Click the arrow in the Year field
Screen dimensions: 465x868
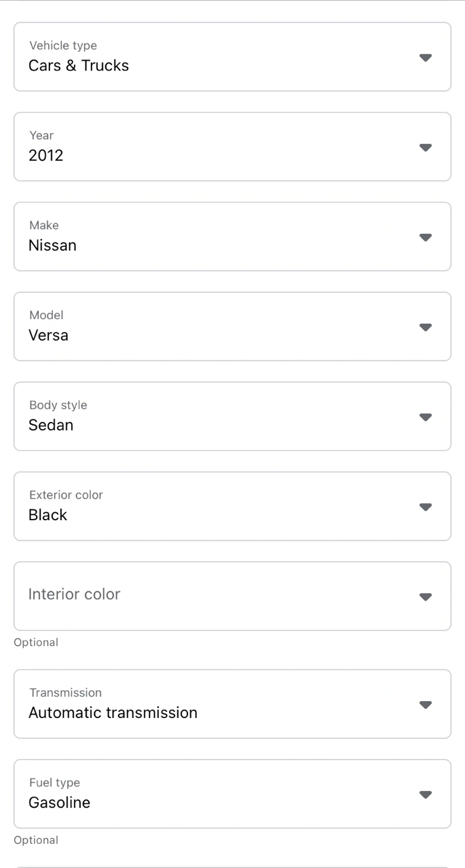(x=425, y=148)
